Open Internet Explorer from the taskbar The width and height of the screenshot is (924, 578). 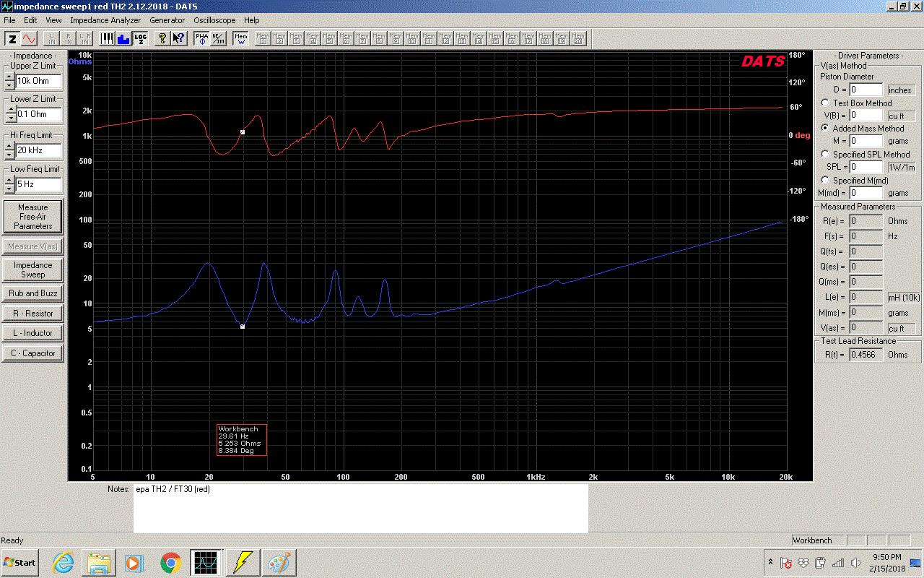tap(64, 562)
